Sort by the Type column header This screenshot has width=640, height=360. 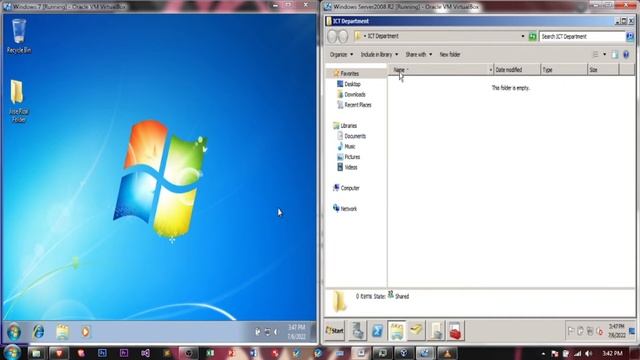(564, 70)
